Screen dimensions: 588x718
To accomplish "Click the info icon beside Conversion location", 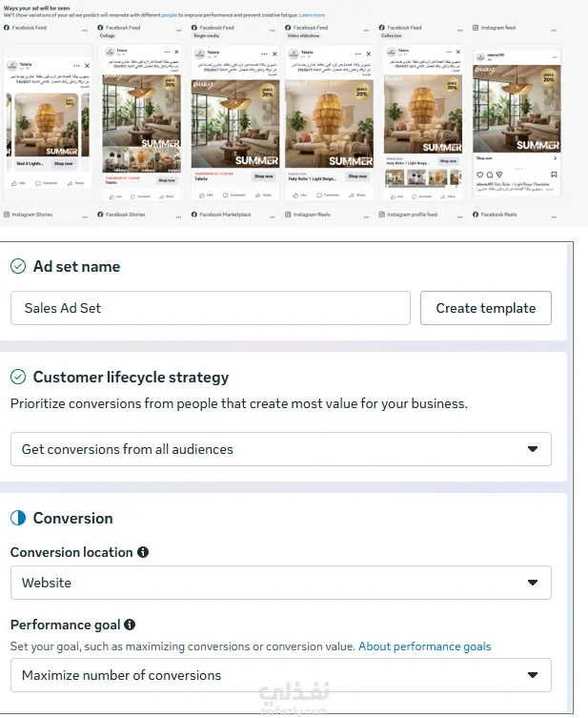I will coord(143,552).
